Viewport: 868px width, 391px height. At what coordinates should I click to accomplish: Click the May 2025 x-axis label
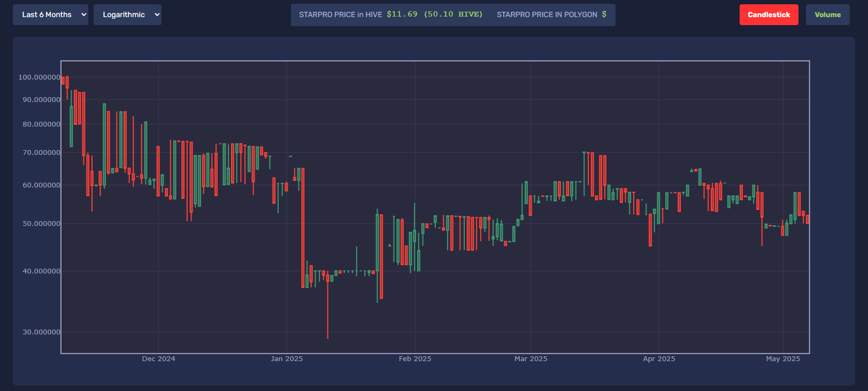tap(783, 359)
